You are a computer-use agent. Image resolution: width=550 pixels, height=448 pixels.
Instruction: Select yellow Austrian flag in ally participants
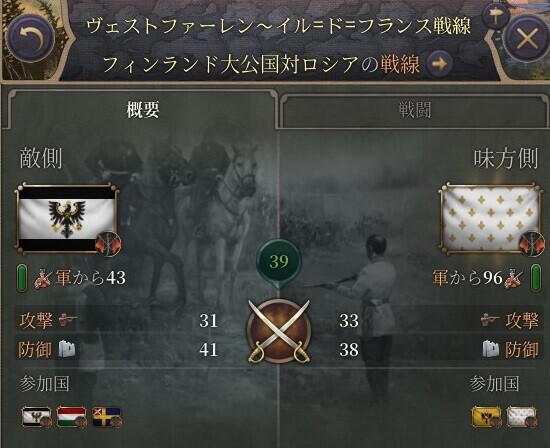click(x=487, y=417)
